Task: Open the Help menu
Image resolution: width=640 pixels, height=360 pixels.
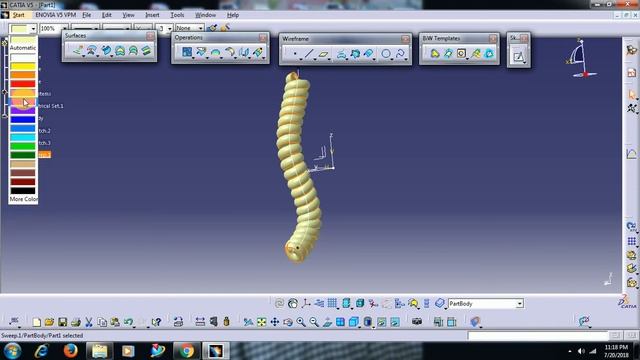Action: click(233, 15)
